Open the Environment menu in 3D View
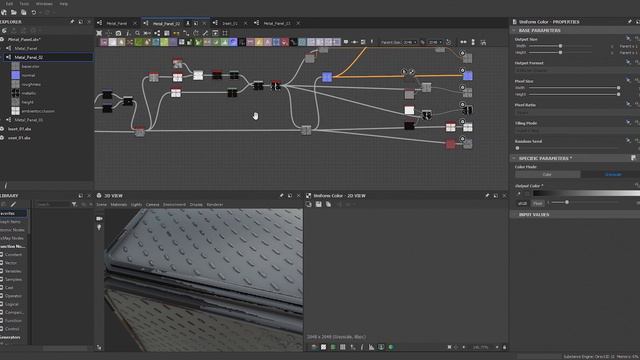Viewport: 640px width, 360px height. (174, 204)
